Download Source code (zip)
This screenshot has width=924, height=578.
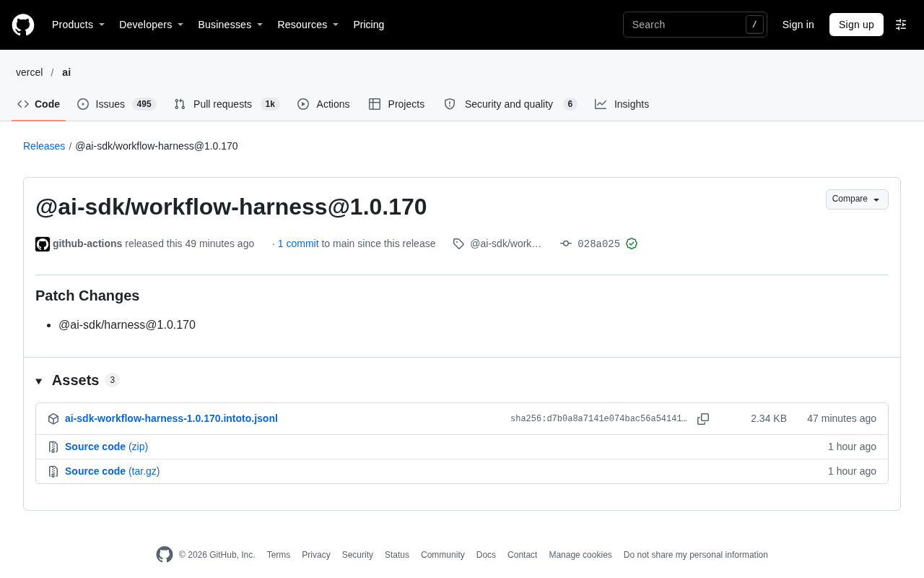click(106, 447)
